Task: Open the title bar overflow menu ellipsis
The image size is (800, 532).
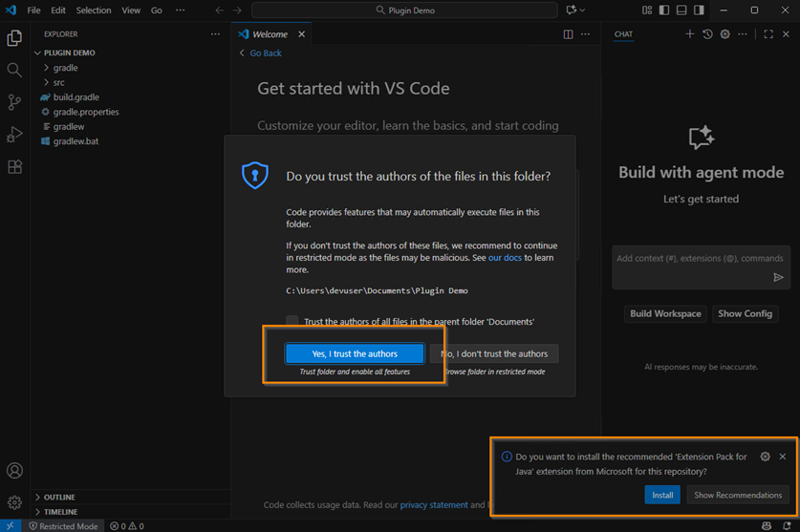Action: coord(180,11)
